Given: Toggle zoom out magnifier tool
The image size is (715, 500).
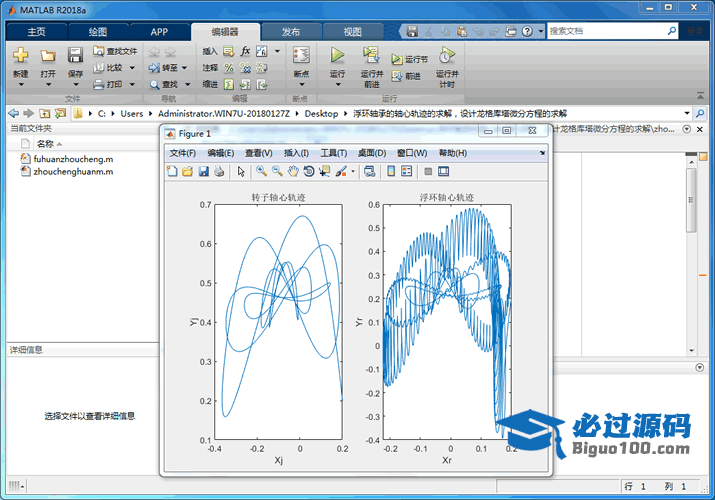Looking at the screenshot, I should tap(277, 171).
